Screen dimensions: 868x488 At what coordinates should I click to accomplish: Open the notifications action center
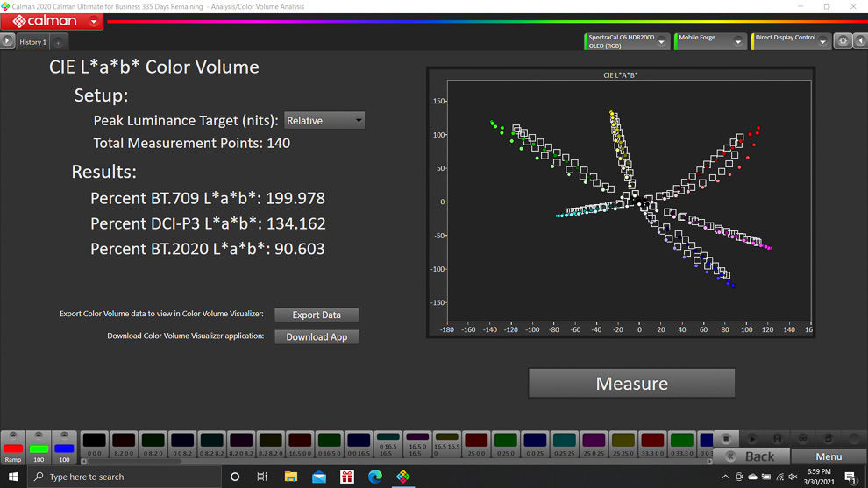850,477
